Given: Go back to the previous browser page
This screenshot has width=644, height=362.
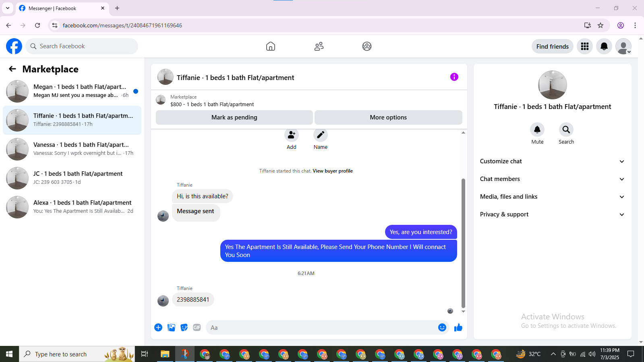Looking at the screenshot, I should [8, 25].
